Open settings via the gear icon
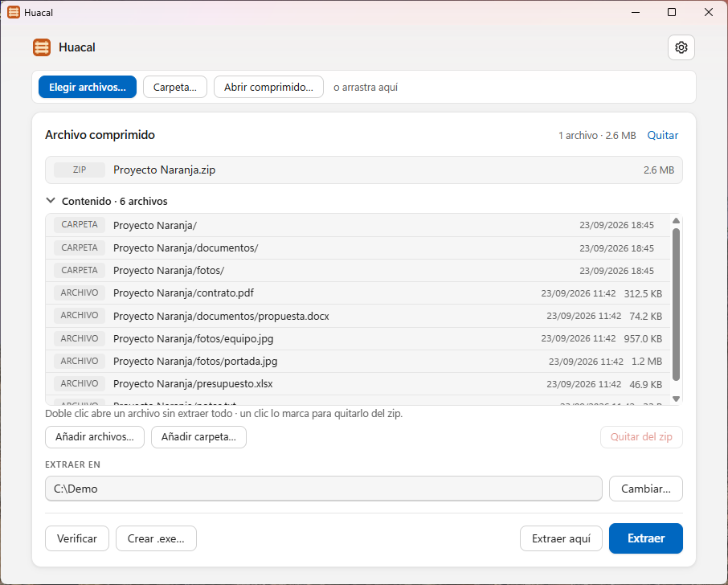 [x=681, y=47]
